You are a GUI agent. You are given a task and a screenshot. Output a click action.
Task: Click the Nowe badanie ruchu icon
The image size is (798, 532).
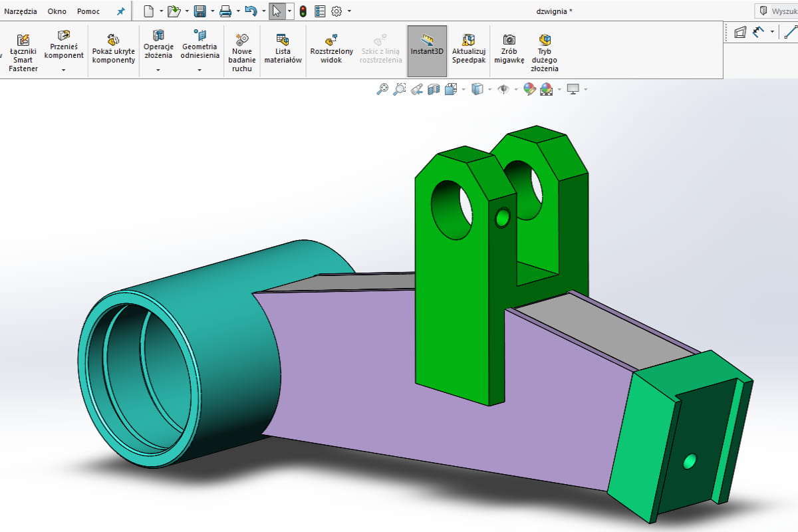click(242, 50)
